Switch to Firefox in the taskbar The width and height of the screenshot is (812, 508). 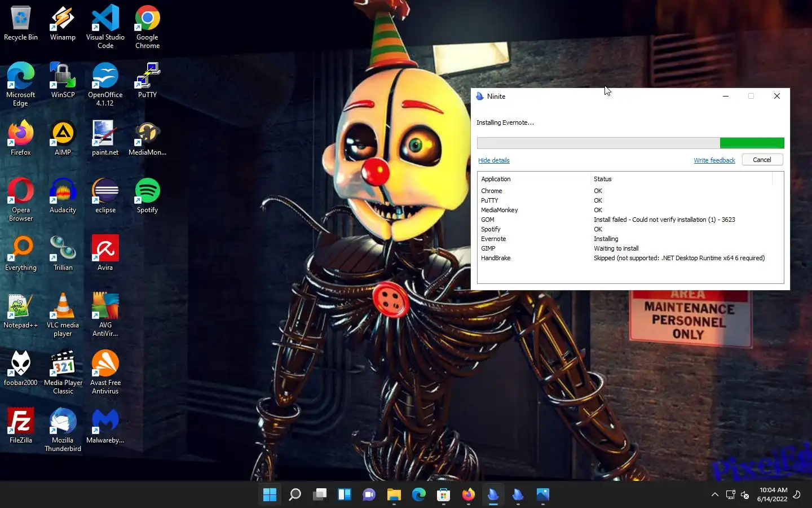tap(469, 495)
